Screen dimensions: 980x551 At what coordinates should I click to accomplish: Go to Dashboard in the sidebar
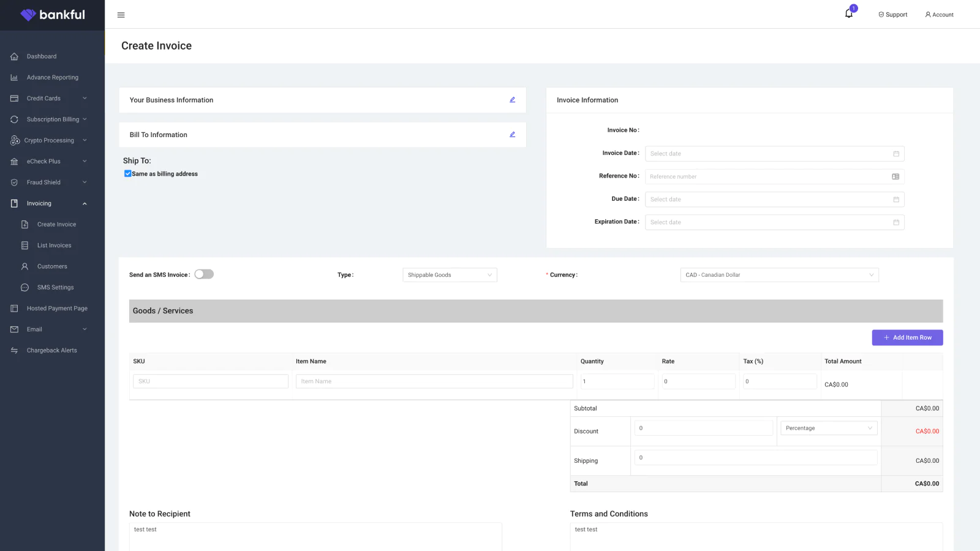pos(42,56)
